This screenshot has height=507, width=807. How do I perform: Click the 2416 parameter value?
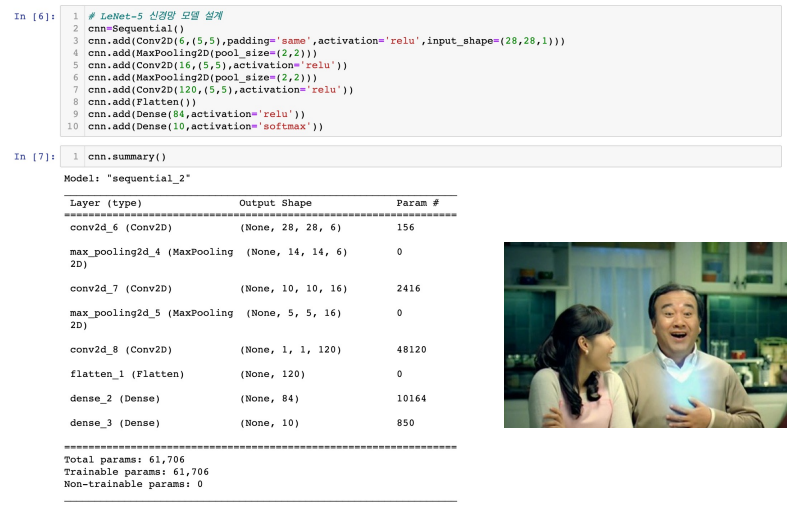click(408, 289)
